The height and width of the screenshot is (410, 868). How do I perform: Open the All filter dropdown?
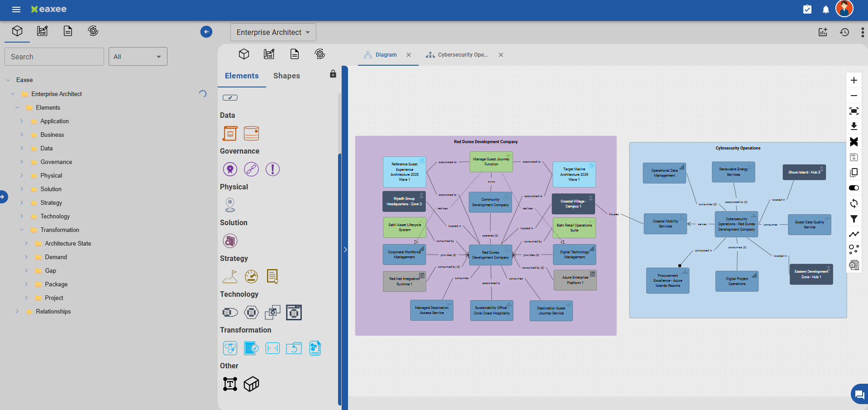pos(138,57)
